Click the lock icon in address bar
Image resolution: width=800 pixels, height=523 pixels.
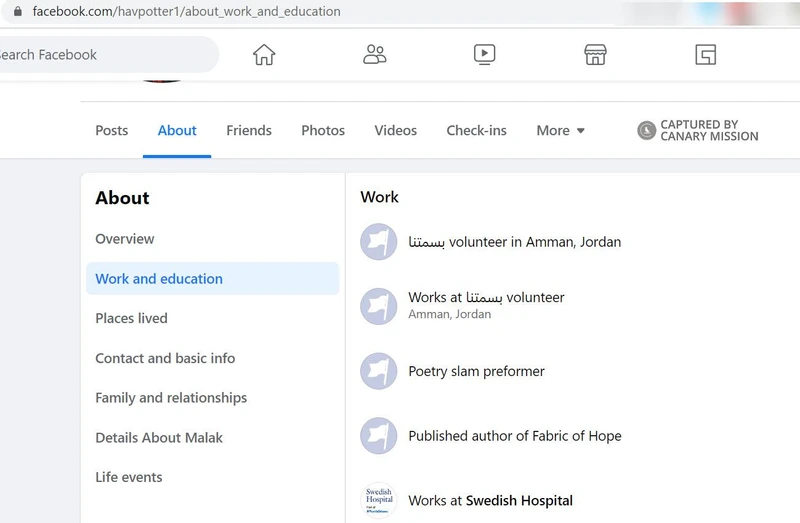(x=18, y=11)
